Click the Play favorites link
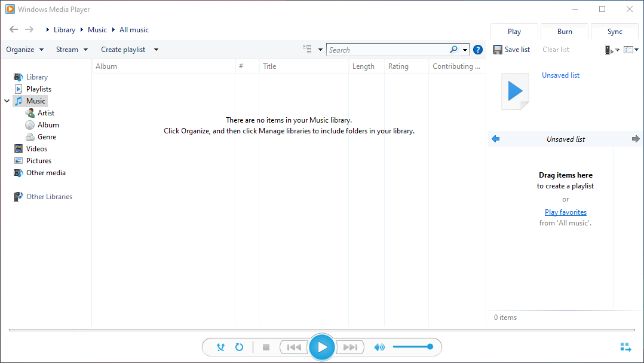 566,212
